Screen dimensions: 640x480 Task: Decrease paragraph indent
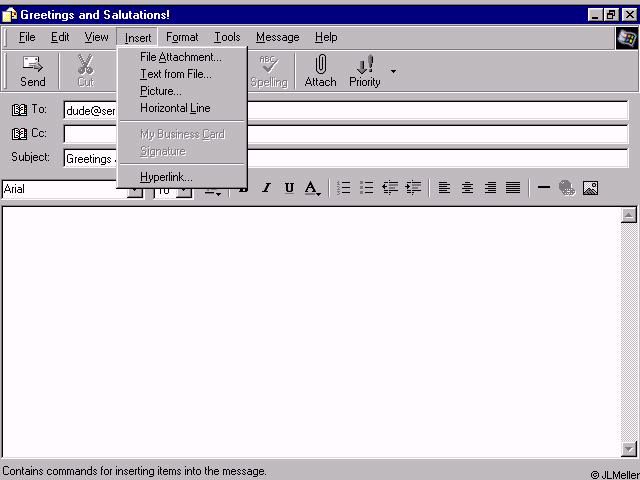coord(390,188)
